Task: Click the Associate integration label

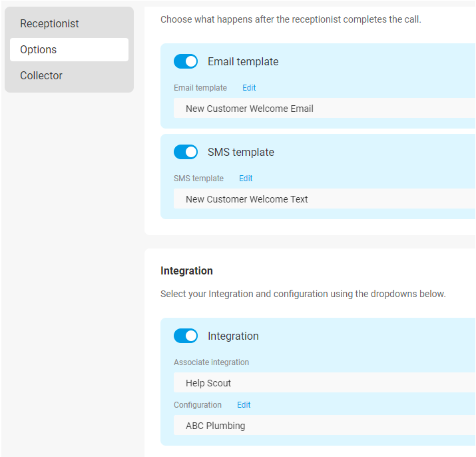Action: pos(211,362)
